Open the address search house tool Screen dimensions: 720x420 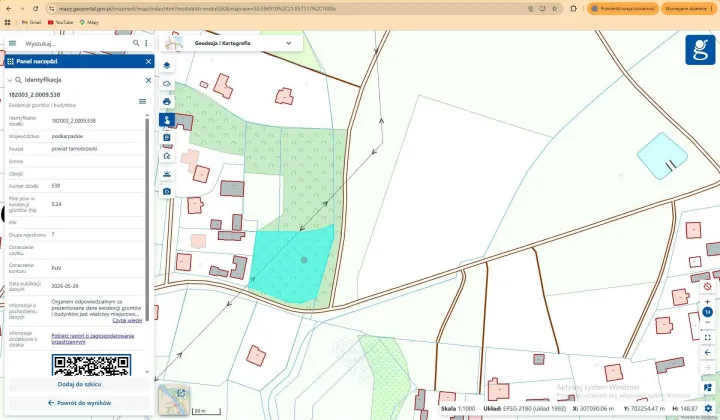click(x=167, y=156)
